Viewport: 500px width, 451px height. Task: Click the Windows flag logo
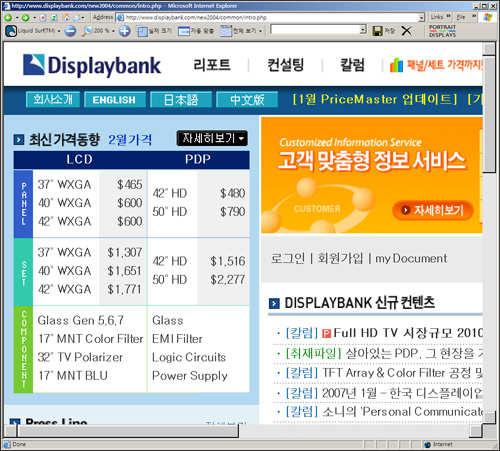pos(488,17)
